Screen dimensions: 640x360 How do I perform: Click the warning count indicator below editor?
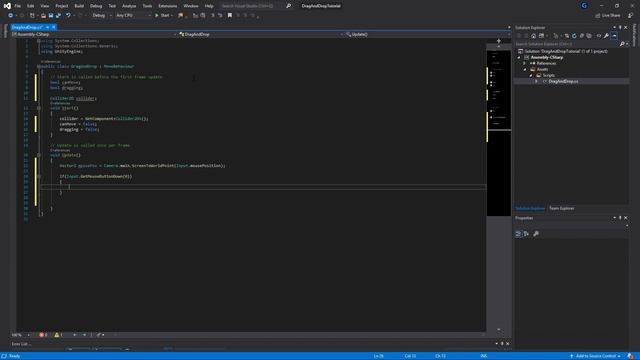(58, 335)
